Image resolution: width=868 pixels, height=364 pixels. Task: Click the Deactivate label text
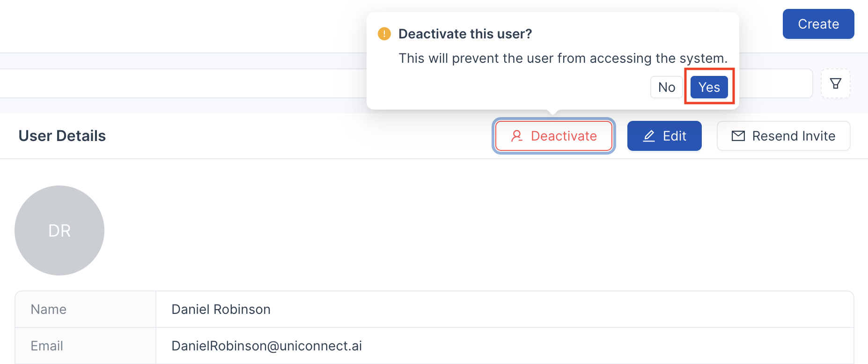[564, 136]
